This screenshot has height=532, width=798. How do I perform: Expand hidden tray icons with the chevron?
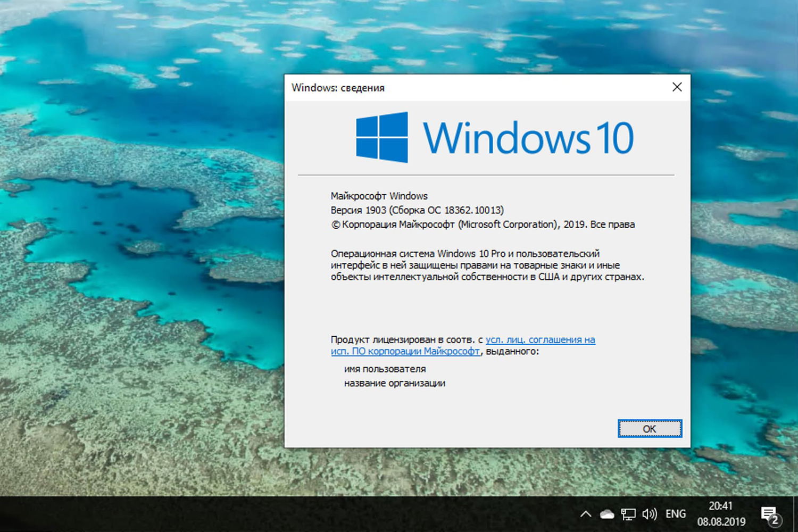(x=586, y=514)
